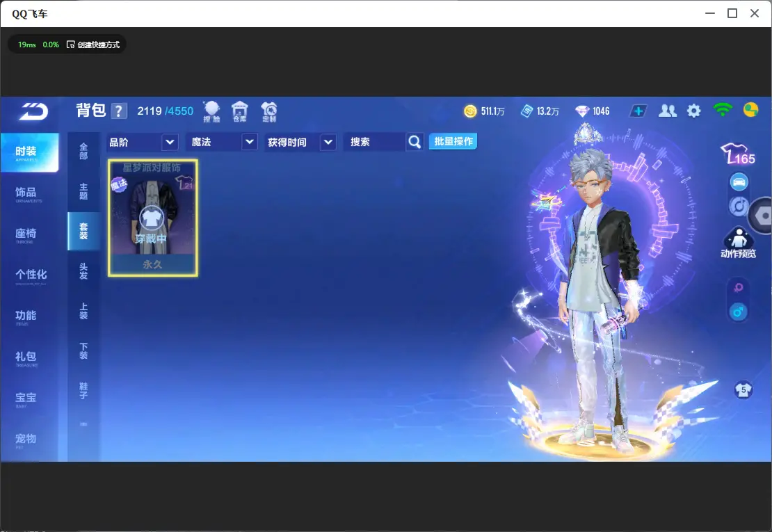The width and height of the screenshot is (772, 532).
Task: Click the 2119/4550 backpack capacity count
Action: point(166,111)
